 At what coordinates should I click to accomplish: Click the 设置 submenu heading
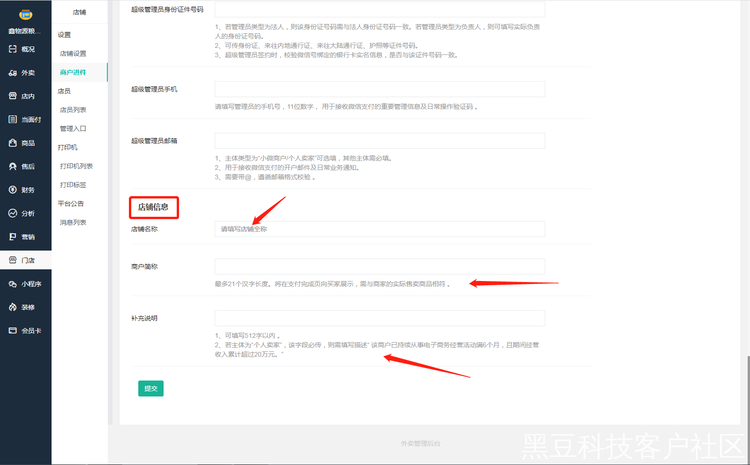[x=64, y=35]
